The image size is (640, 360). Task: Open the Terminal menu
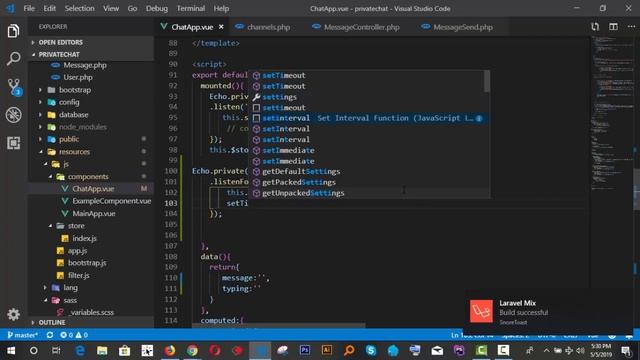click(191, 8)
